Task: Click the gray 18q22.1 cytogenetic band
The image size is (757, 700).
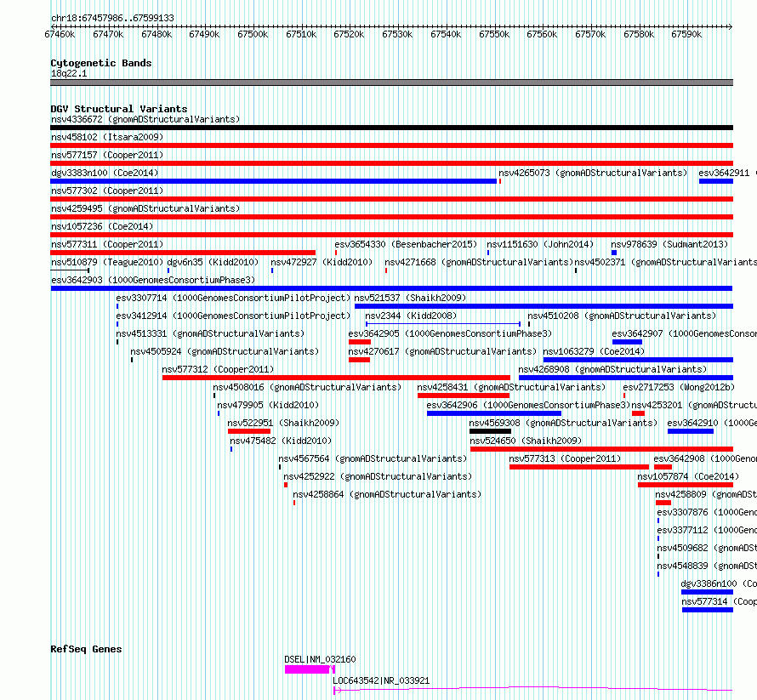Action: click(391, 83)
